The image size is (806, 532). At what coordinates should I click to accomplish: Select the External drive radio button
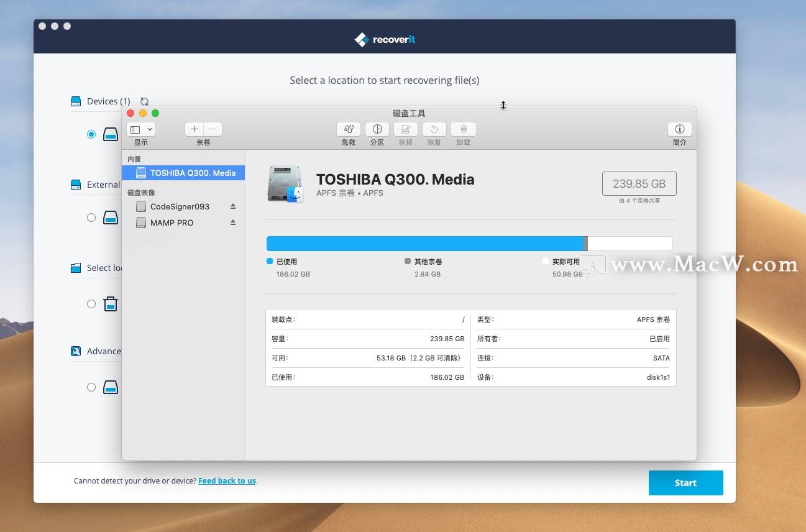click(91, 218)
